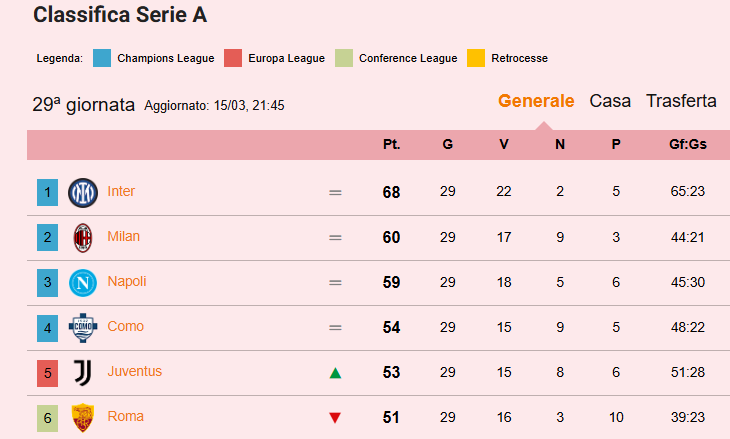Screen dimensions: 730x439
Task: Click the Roma club crest
Action: coord(82,417)
